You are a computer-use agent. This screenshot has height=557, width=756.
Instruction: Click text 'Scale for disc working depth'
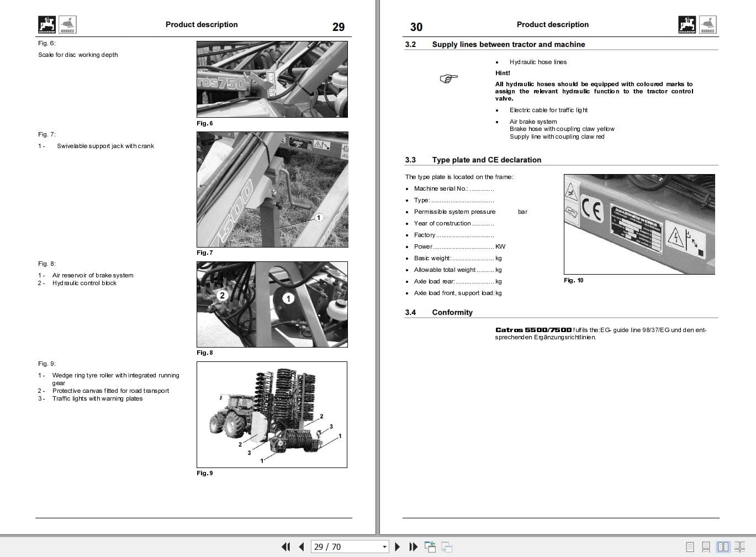(78, 55)
